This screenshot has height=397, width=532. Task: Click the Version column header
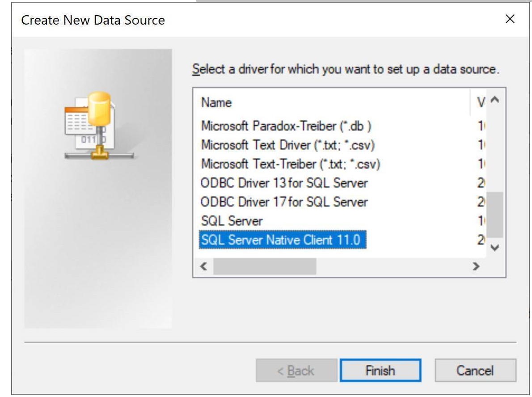click(480, 102)
